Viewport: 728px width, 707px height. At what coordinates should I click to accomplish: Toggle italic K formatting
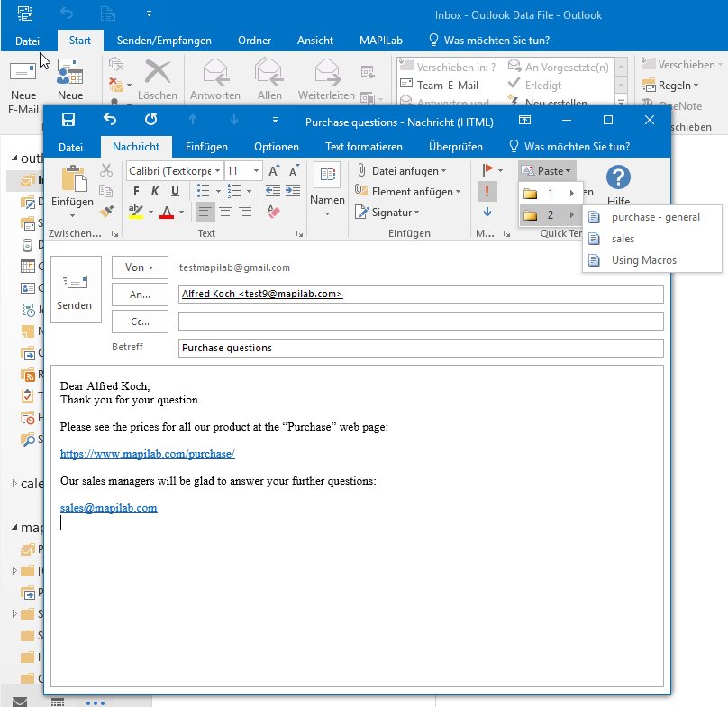[x=155, y=191]
